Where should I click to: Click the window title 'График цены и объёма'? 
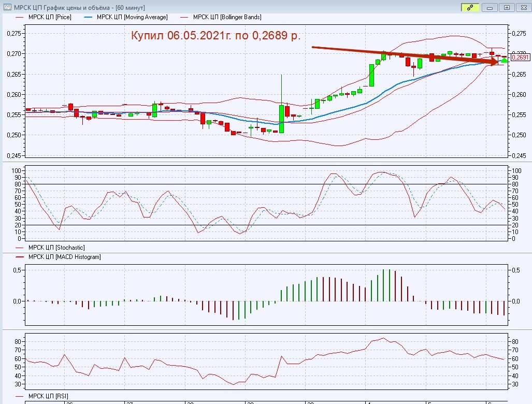pos(77,7)
